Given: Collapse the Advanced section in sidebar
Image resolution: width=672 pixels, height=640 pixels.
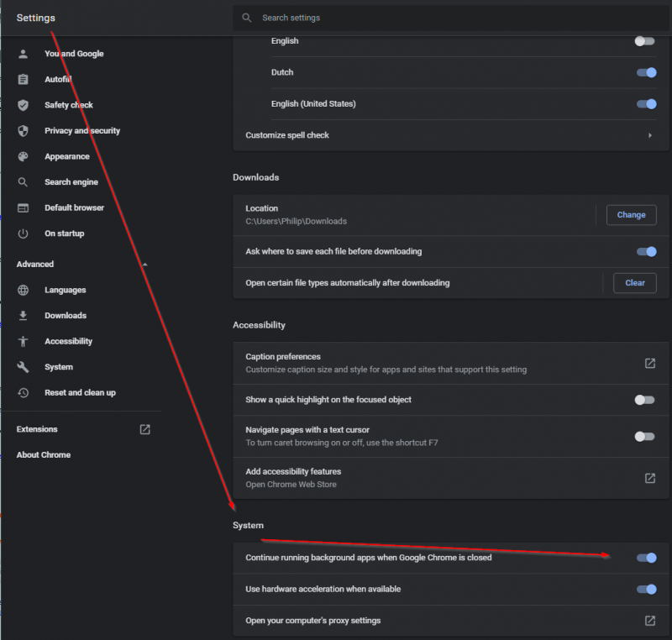Looking at the screenshot, I should 144,265.
